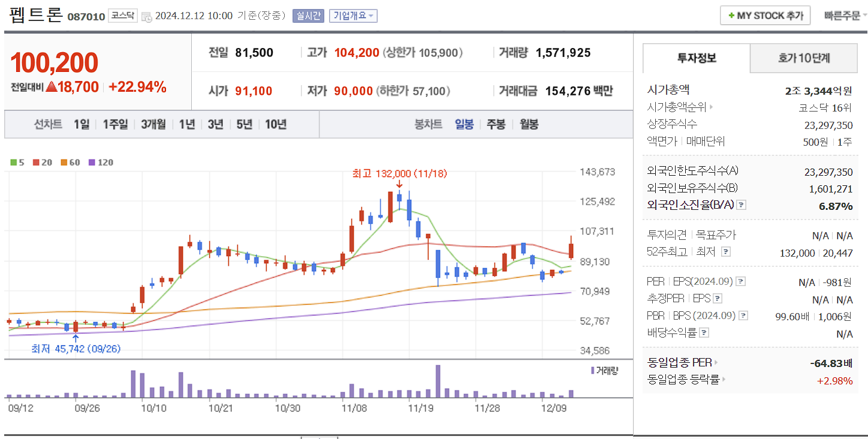Click the 배당수익률 question mark icon
The height and width of the screenshot is (439, 868).
(x=705, y=333)
